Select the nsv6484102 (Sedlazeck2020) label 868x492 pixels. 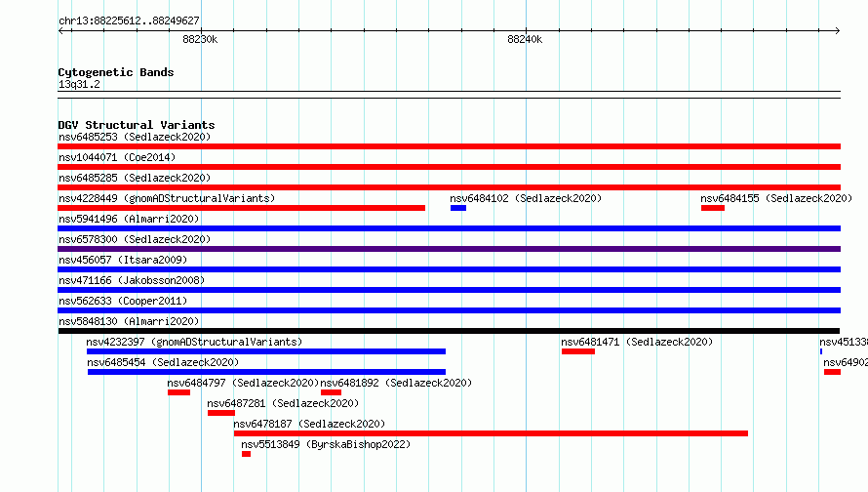[526, 198]
